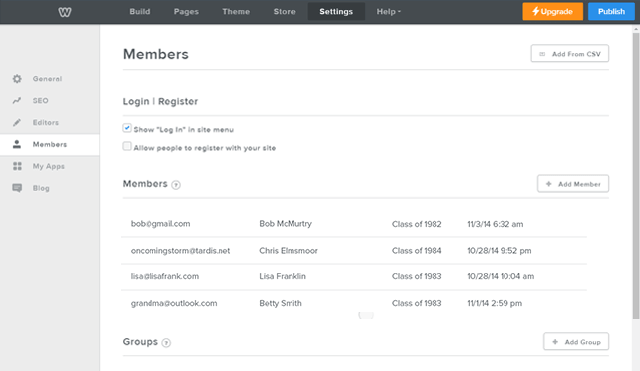Click the General gear icon
640x371 pixels.
coord(17,79)
